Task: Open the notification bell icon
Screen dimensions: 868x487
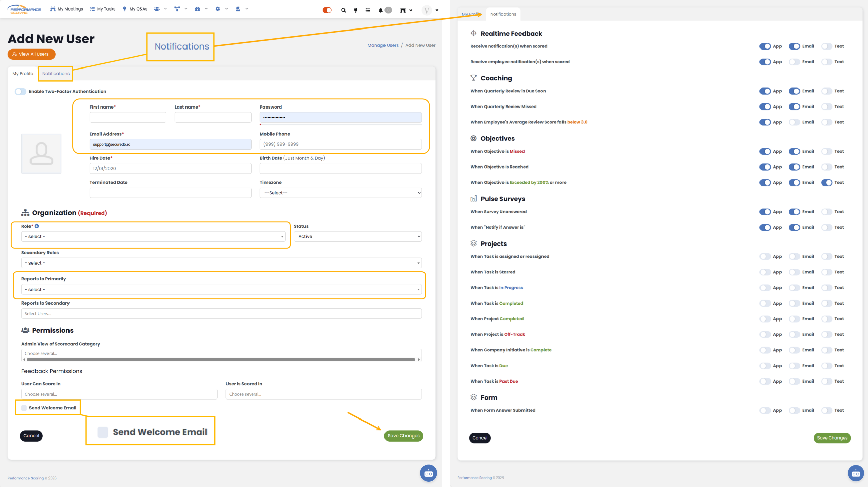Action: pos(381,10)
